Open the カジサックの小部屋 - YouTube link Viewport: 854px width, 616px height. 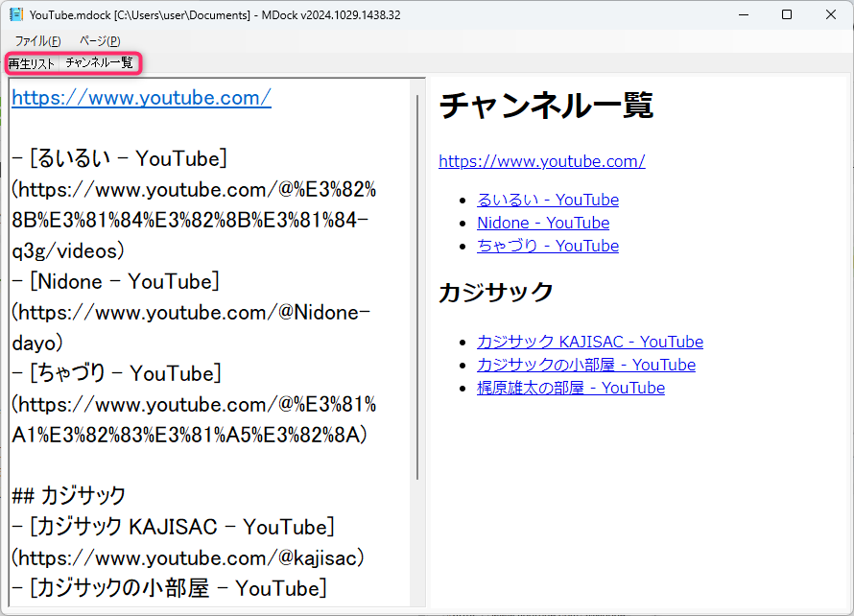click(586, 365)
